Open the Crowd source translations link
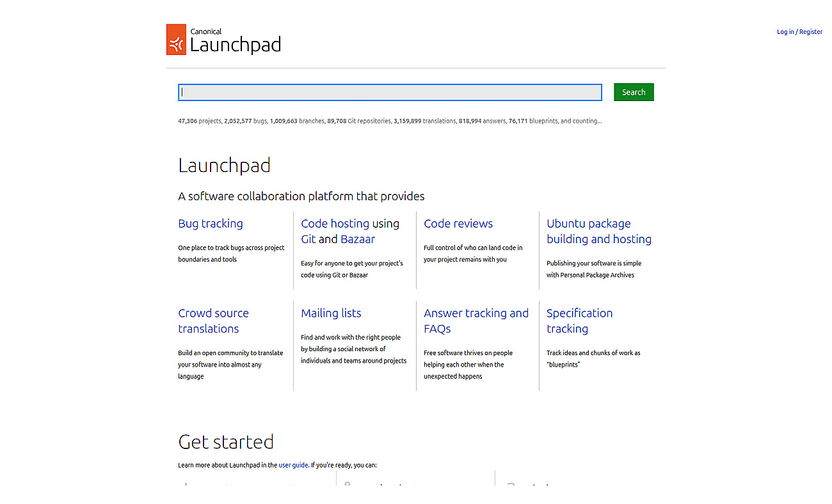 coord(213,320)
